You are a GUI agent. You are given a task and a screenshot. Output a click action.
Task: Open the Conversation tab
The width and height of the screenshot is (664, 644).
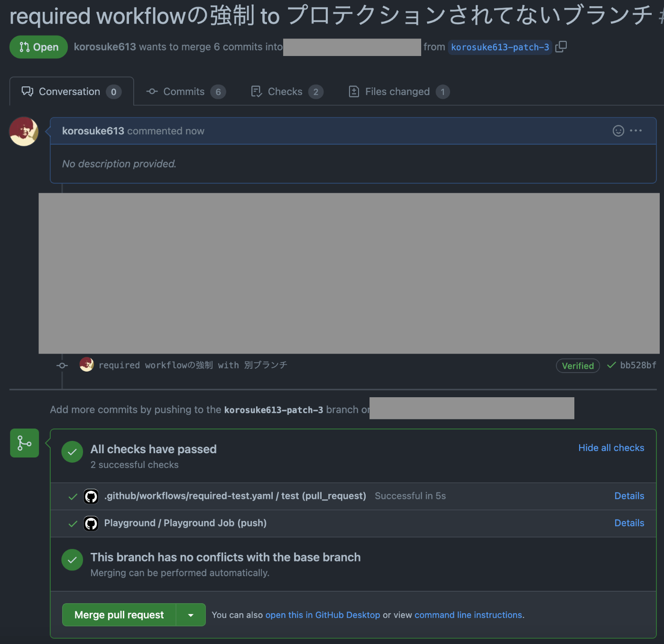(x=72, y=92)
